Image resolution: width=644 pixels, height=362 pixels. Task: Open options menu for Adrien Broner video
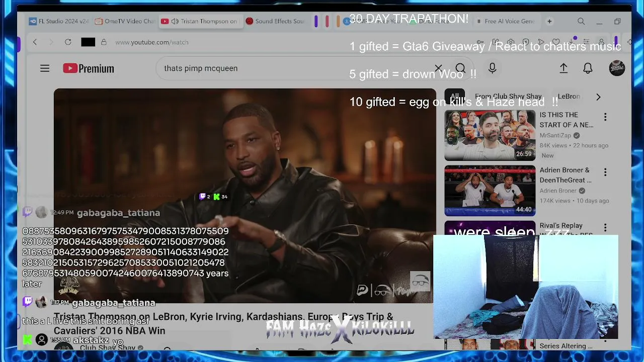coord(605,172)
